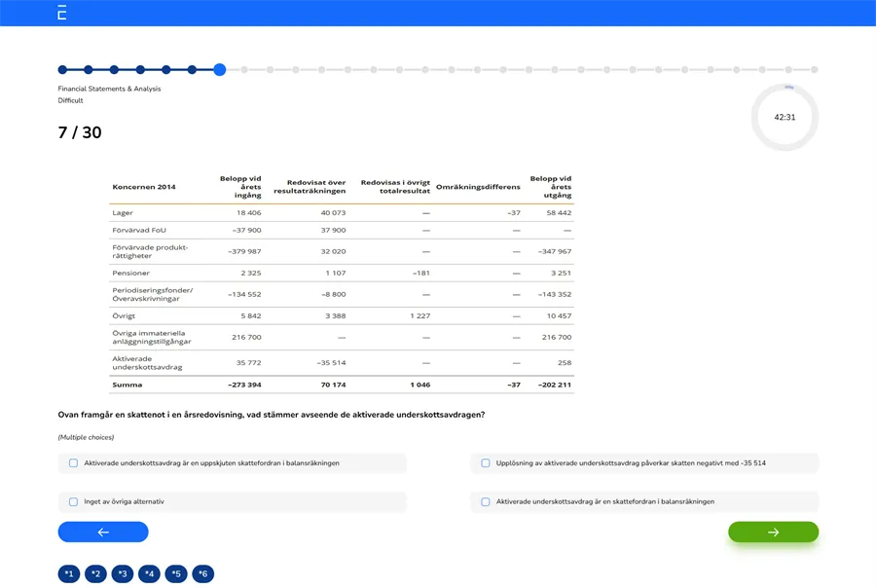Click the exam platform logo in the header
The image size is (876, 588).
click(60, 13)
